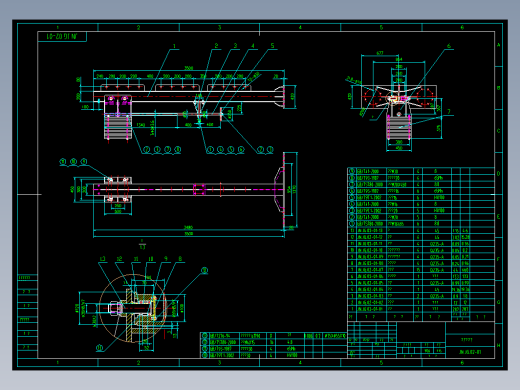Click part callout number 1 in front view

pos(174,46)
